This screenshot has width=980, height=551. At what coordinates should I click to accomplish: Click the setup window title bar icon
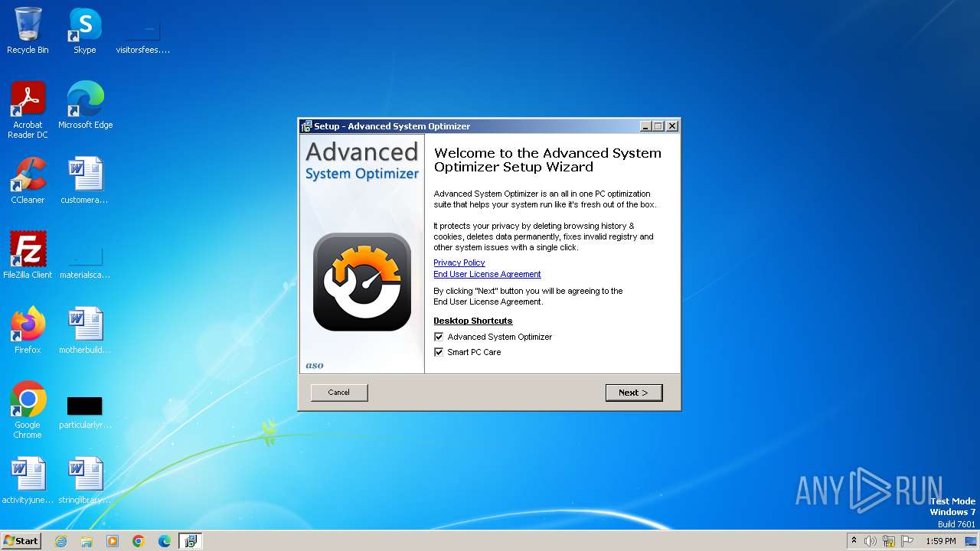(306, 126)
